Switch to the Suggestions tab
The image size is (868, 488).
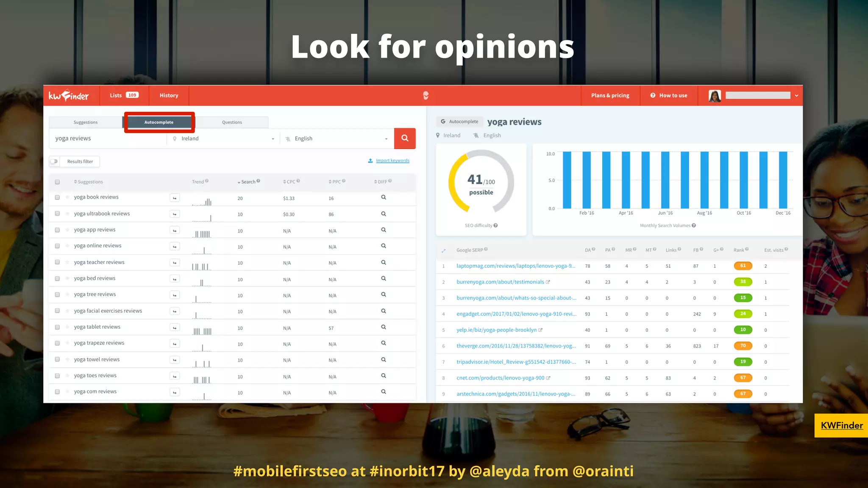pyautogui.click(x=86, y=122)
